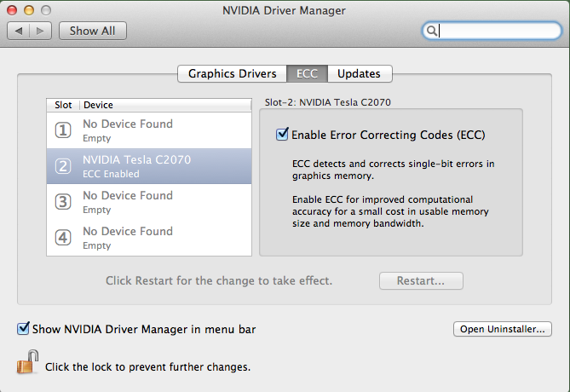Click the slot 2 number icon
Viewport: 570px width, 392px height.
pyautogui.click(x=63, y=166)
